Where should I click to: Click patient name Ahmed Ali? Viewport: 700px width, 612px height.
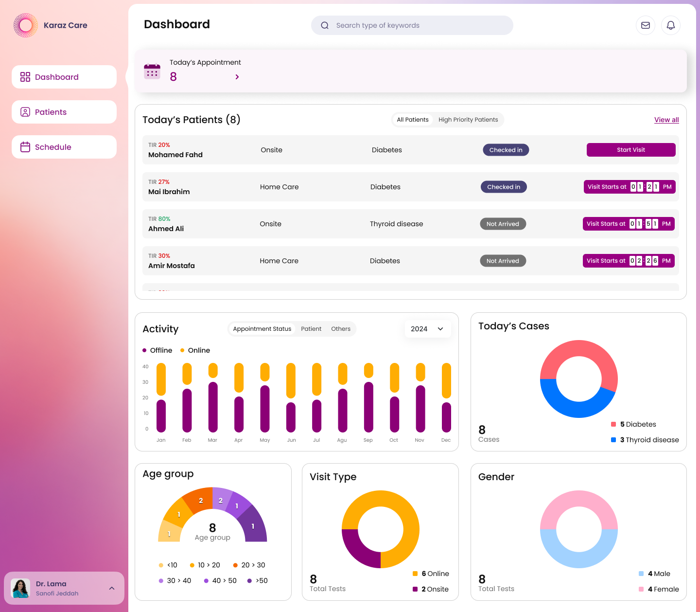[x=166, y=229]
